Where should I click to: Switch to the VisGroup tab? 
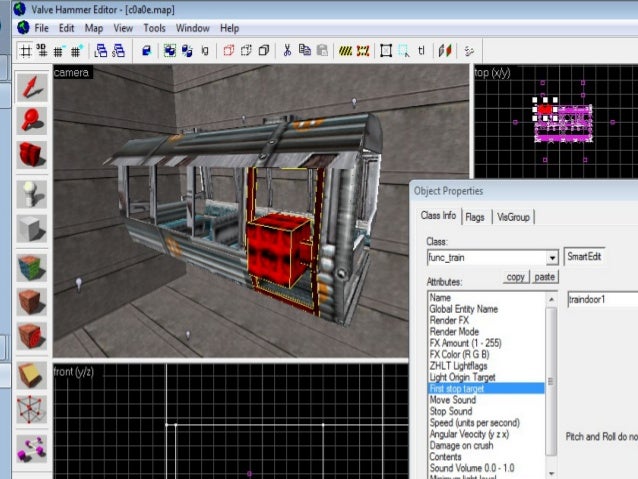pyautogui.click(x=513, y=216)
